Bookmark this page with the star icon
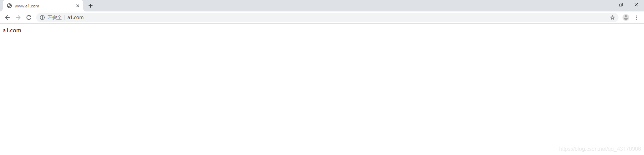The height and width of the screenshot is (155, 644). click(x=612, y=17)
